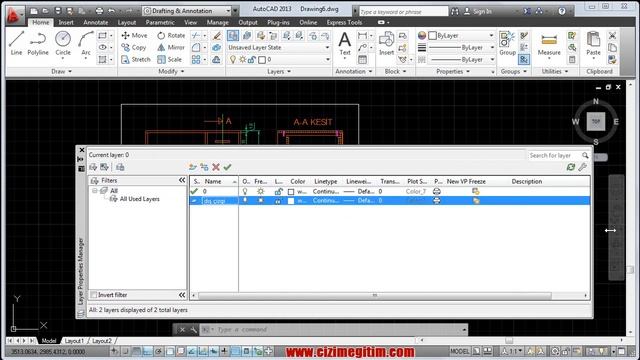Switch to the Layout1 tab
640x360 pixels.
pyautogui.click(x=74, y=340)
